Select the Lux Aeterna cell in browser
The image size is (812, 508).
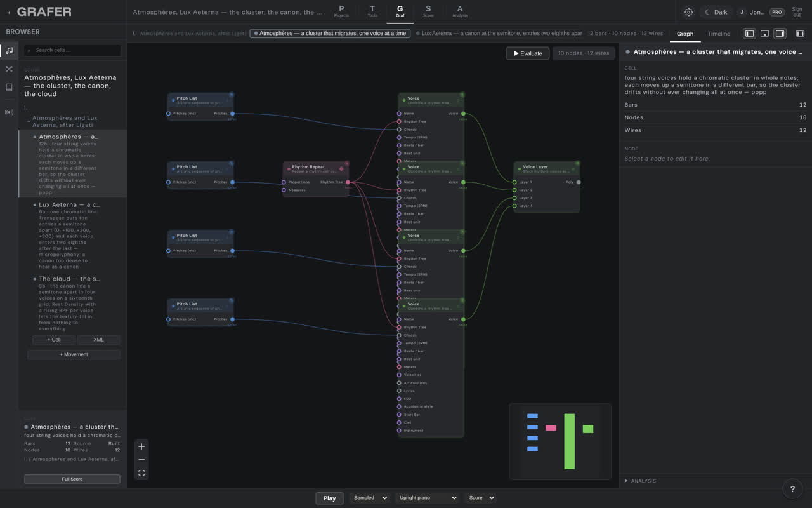(x=72, y=235)
